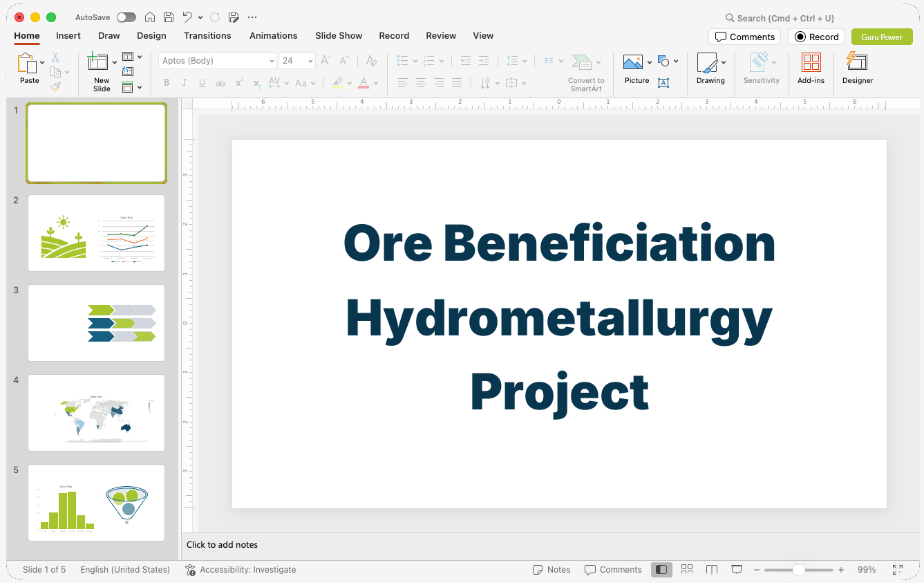Save the presentation with the disk icon

(169, 17)
